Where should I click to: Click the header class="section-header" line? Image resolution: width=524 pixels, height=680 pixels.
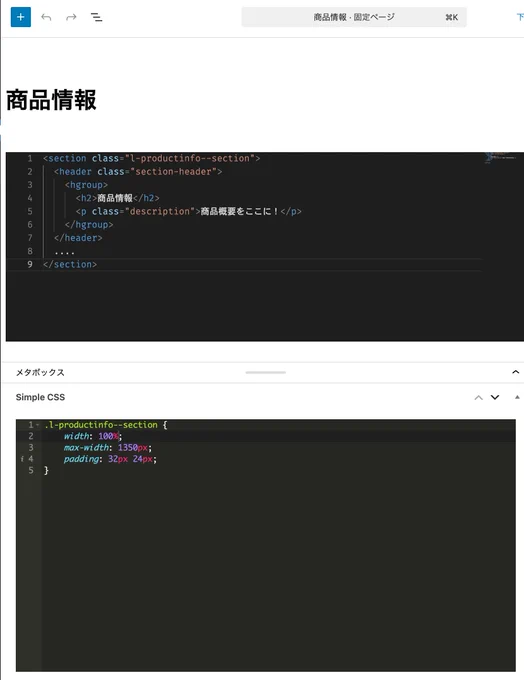tap(138, 172)
